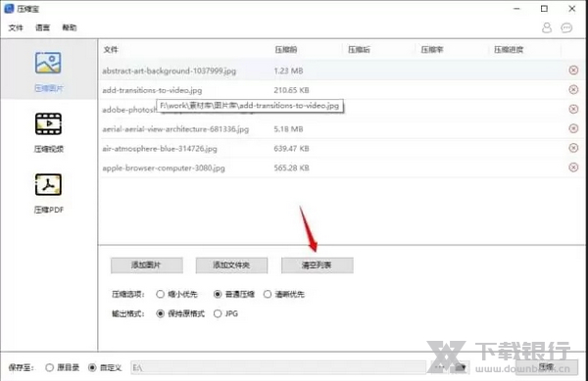
Task: Click the 1.23 MB size value
Action: click(x=288, y=71)
